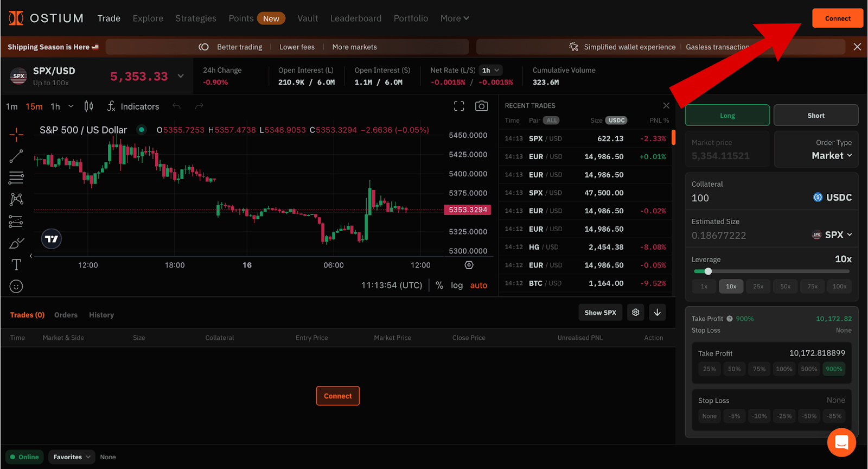The image size is (868, 469).
Task: Switch to the Orders tab
Action: coord(66,315)
